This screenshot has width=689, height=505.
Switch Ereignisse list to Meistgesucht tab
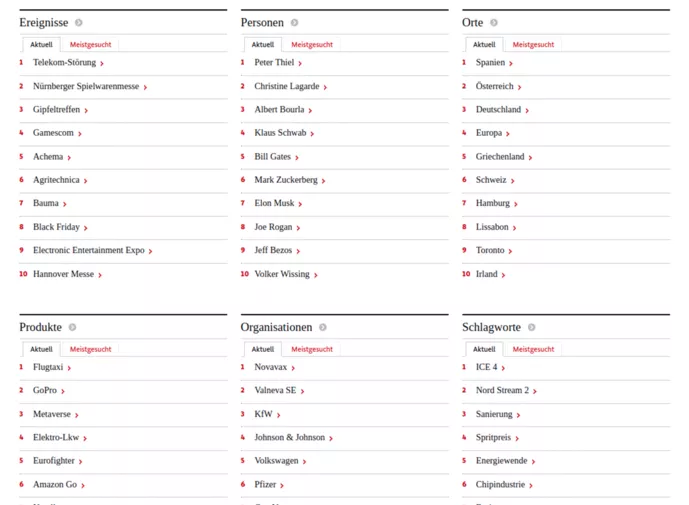click(90, 45)
